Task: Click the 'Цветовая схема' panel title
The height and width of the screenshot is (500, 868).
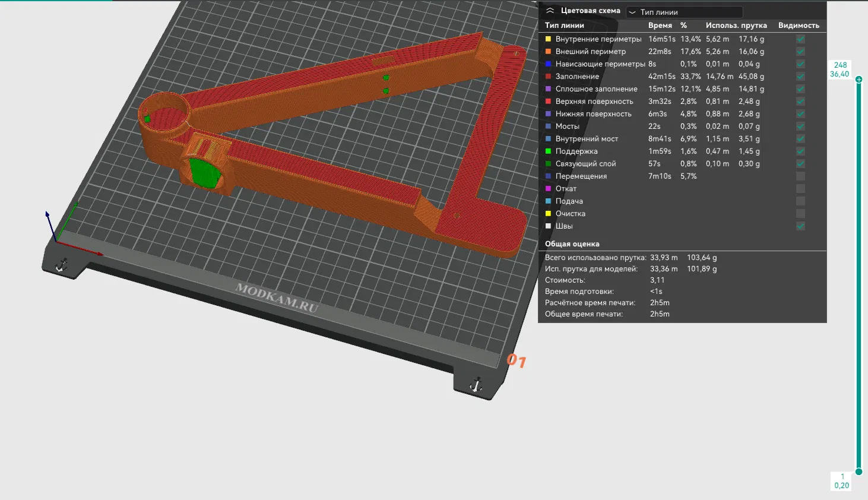Action: (x=591, y=11)
